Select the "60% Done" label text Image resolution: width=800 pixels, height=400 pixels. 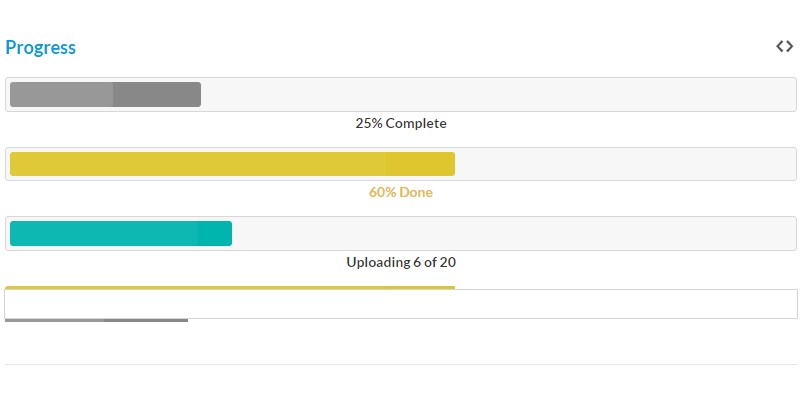401,192
